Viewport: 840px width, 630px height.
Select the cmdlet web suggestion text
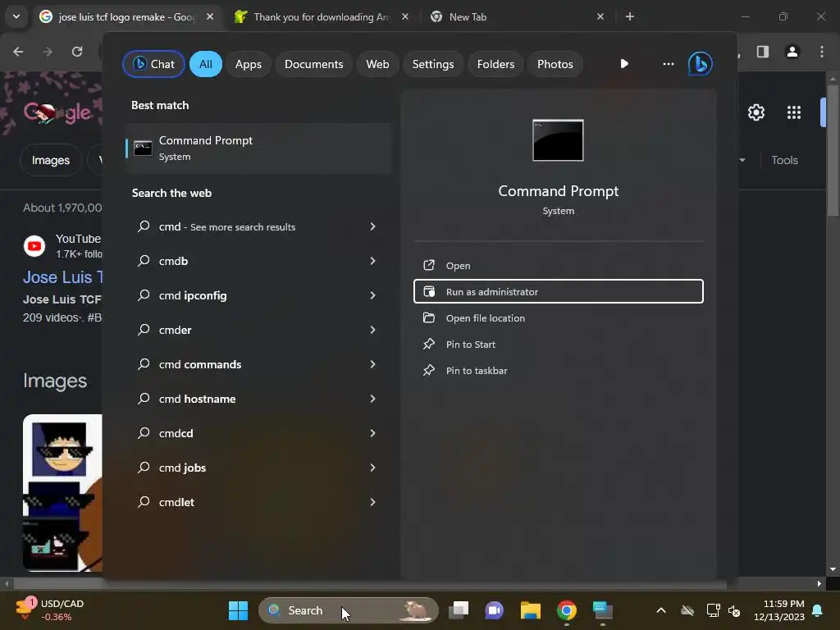[176, 502]
